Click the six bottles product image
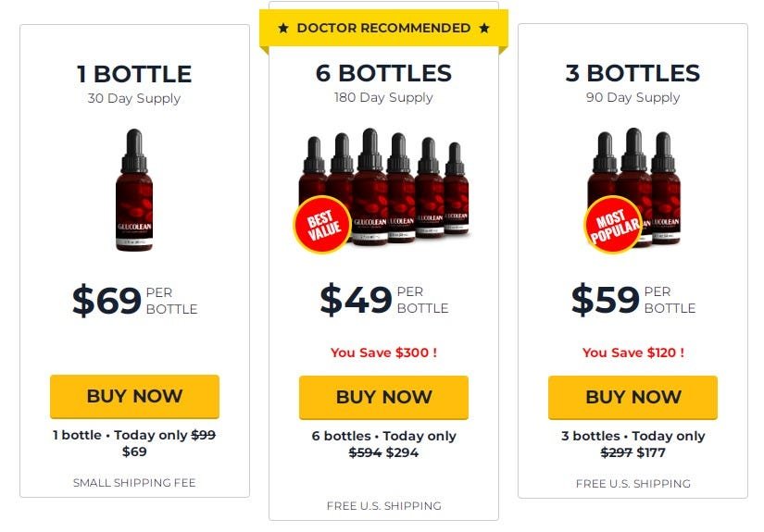764x532 pixels. pos(383,188)
